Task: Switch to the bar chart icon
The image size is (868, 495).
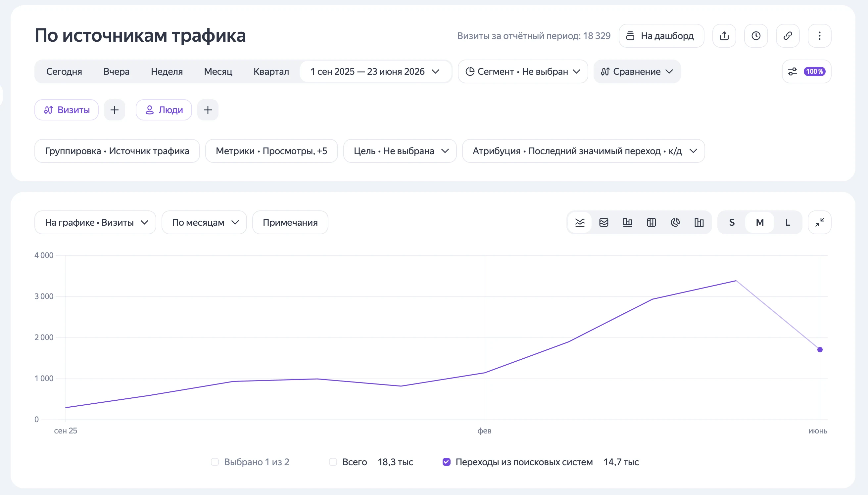Action: click(x=628, y=222)
